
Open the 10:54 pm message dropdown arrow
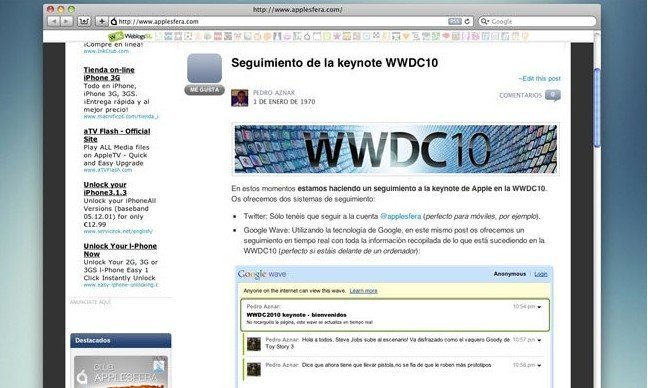539,307
